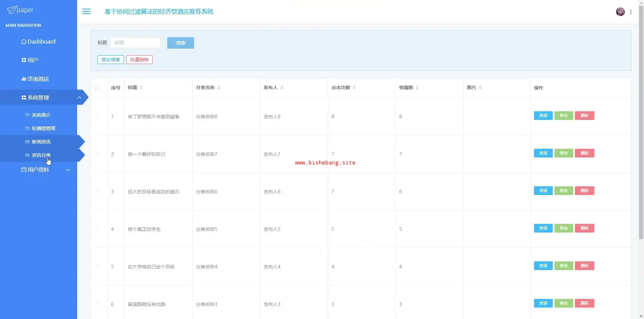Sort by 点击次数 column using sort arrows

[x=354, y=87]
